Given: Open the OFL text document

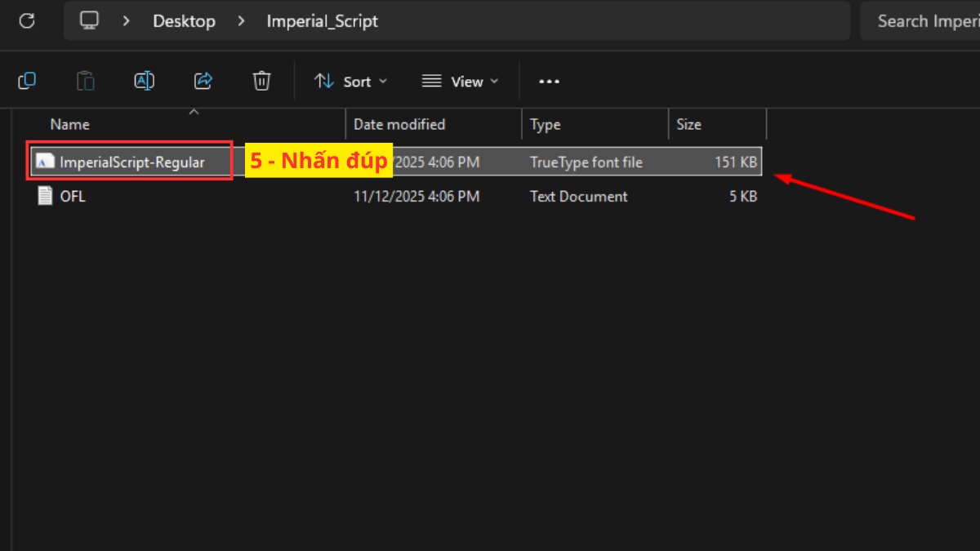Looking at the screenshot, I should point(72,196).
